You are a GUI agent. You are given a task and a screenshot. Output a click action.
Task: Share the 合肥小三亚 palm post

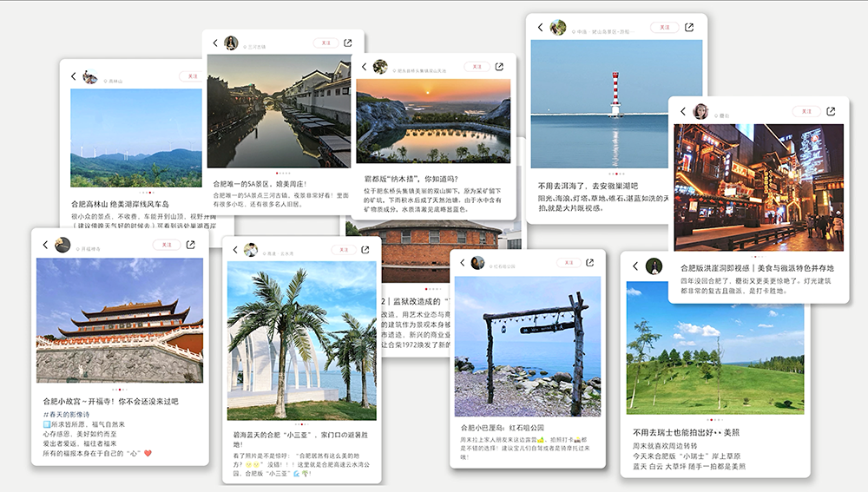(x=365, y=250)
